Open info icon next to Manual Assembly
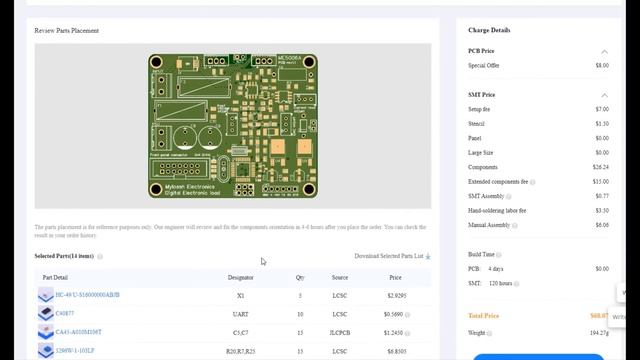The image size is (640, 360). [515, 225]
